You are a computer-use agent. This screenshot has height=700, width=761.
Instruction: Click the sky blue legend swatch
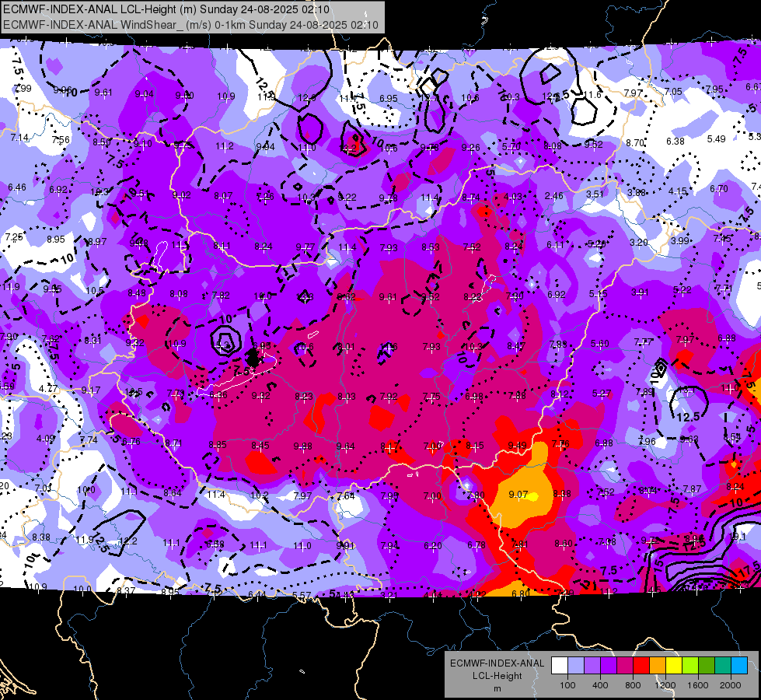pos(739,665)
